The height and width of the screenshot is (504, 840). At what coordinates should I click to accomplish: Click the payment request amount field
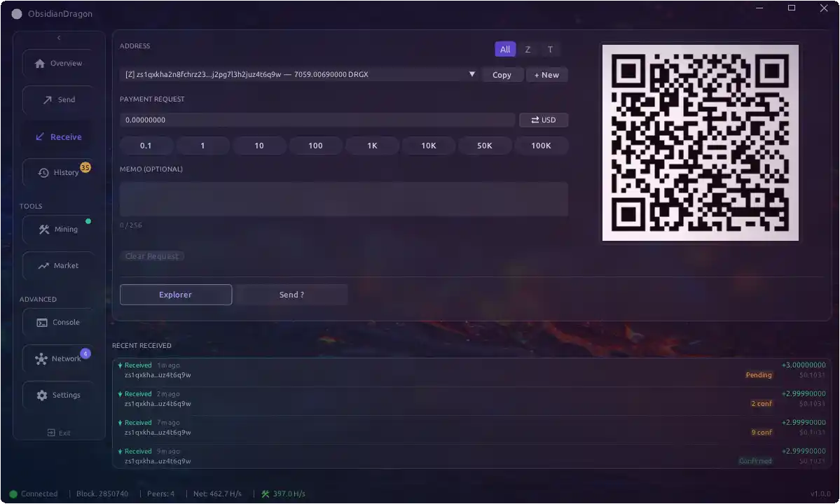coord(317,120)
